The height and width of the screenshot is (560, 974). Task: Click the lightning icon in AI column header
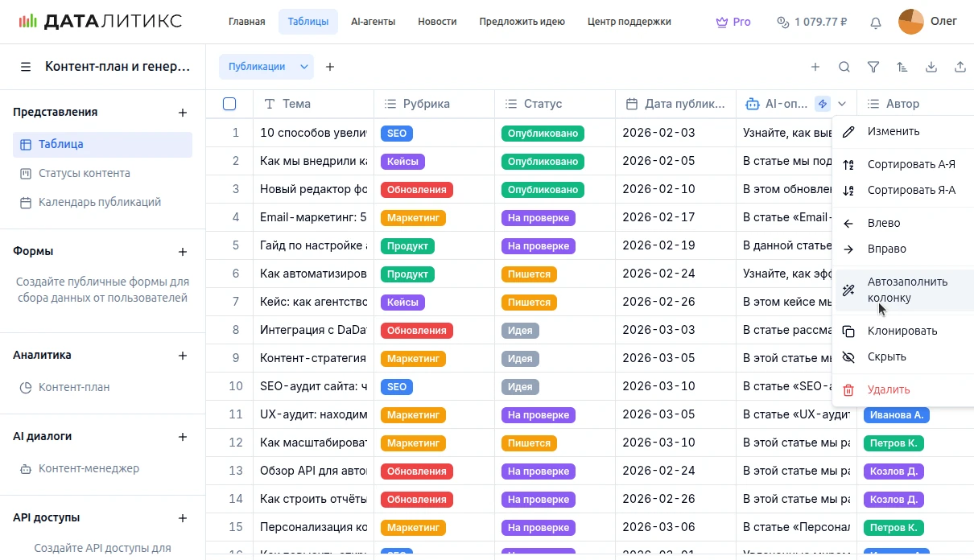tap(822, 104)
